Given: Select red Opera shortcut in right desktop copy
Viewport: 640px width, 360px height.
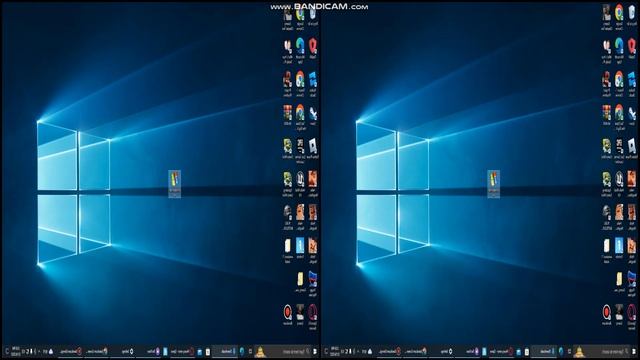Looking at the screenshot, I should click(x=632, y=49).
